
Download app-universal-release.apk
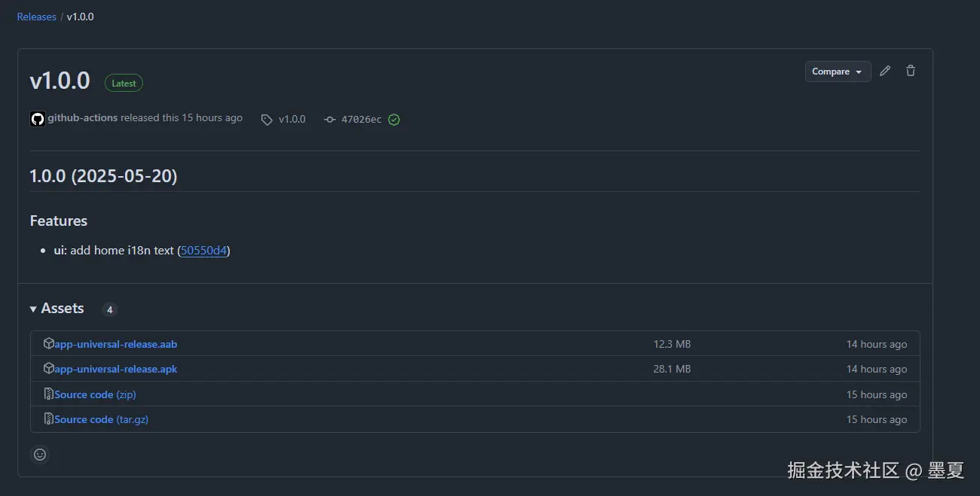coord(116,369)
